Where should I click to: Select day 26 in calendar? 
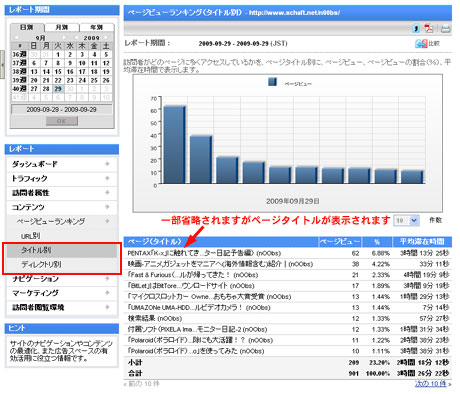[x=106, y=80]
